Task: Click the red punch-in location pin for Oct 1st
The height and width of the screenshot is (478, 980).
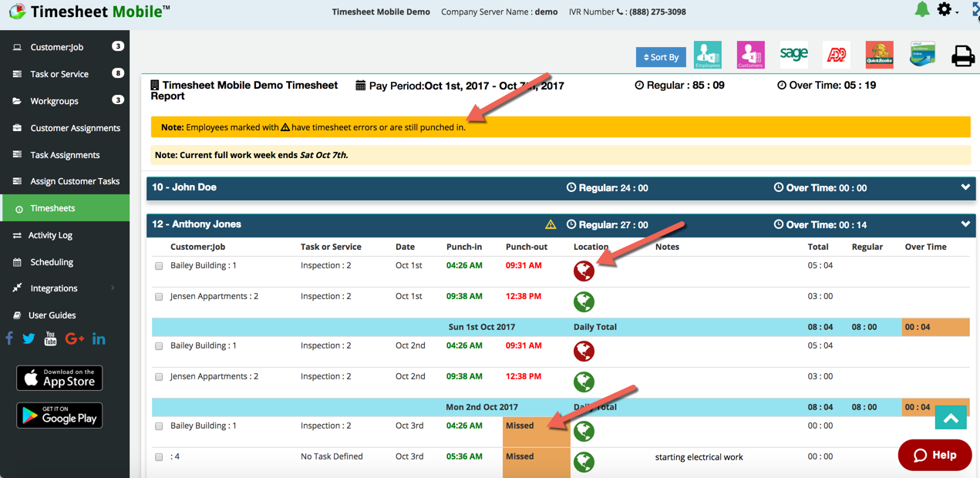Action: pos(584,271)
